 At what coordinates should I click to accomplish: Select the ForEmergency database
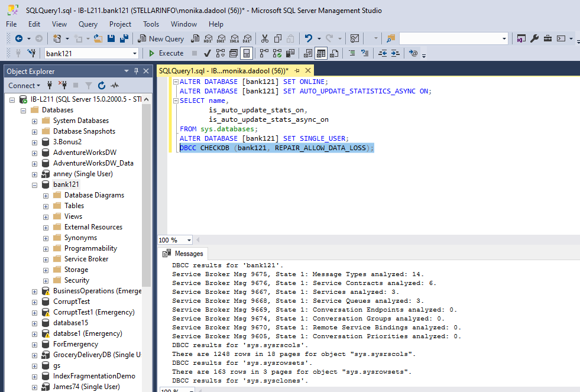coord(76,344)
